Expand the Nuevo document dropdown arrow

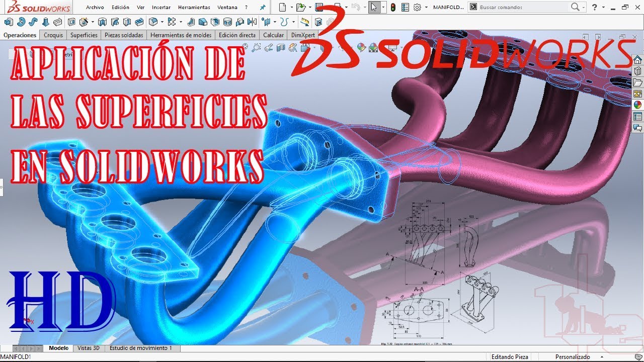(x=291, y=7)
